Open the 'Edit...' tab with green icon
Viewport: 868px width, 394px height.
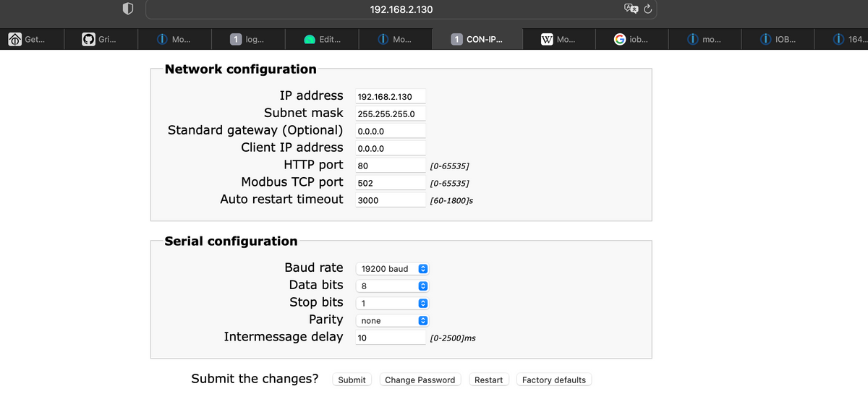pyautogui.click(x=323, y=39)
